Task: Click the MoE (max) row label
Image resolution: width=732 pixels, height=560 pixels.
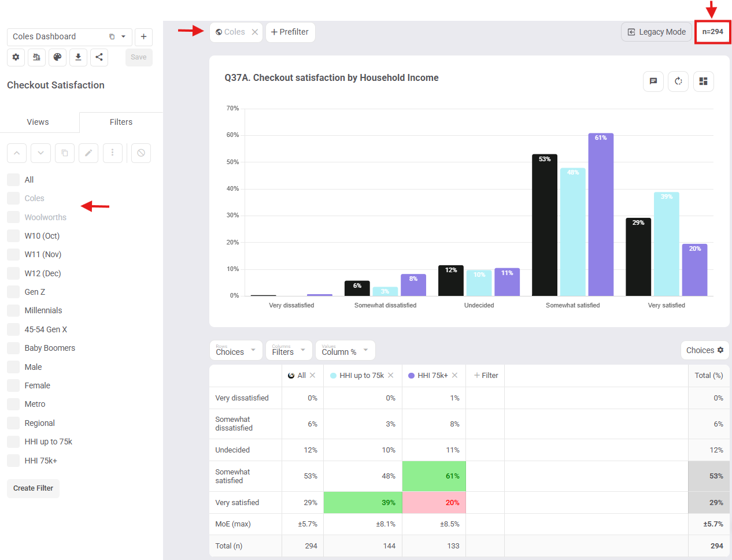Action: coord(233,524)
